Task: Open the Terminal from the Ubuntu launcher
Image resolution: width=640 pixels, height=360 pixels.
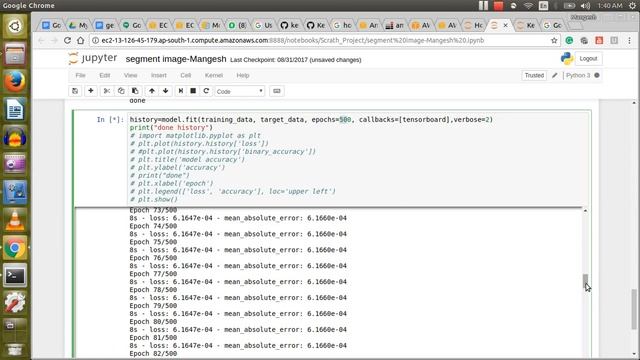Action: pos(15,276)
